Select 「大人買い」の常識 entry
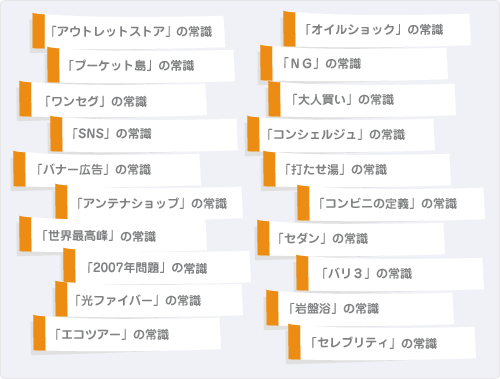 (362, 99)
